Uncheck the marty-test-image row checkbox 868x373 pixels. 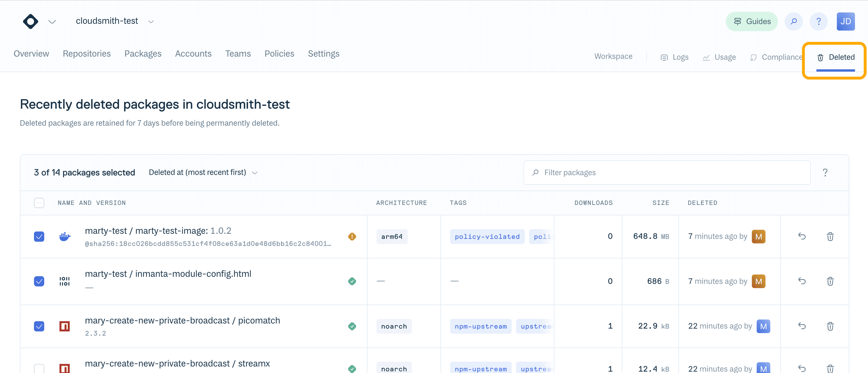(x=39, y=236)
